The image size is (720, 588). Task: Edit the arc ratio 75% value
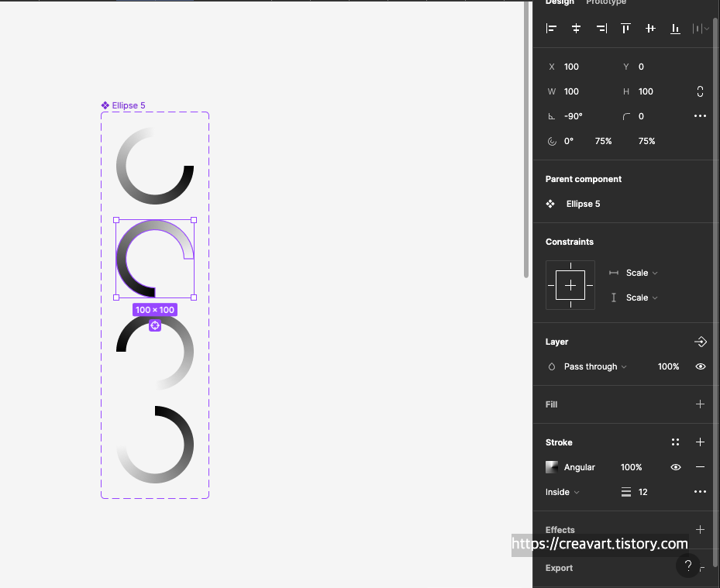point(646,141)
